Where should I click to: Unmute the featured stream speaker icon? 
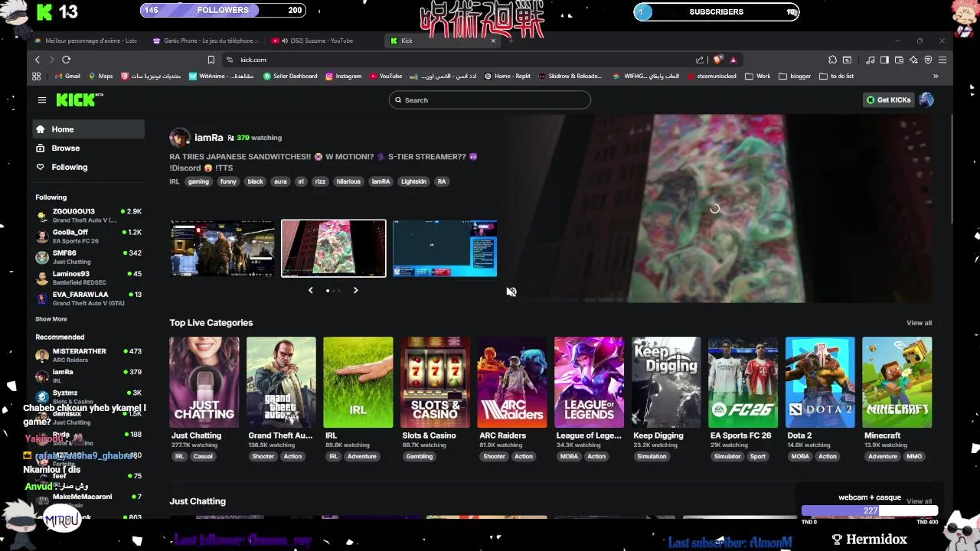coord(511,292)
